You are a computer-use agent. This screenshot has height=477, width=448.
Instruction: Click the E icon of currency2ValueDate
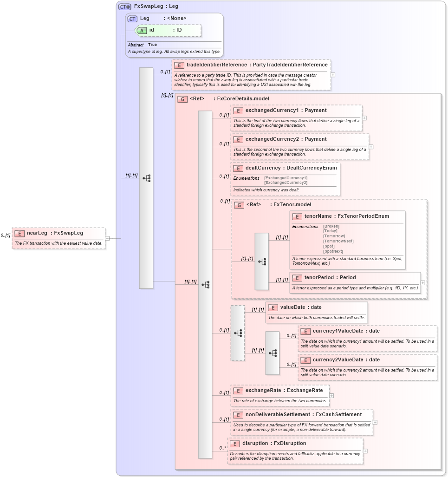(305, 360)
